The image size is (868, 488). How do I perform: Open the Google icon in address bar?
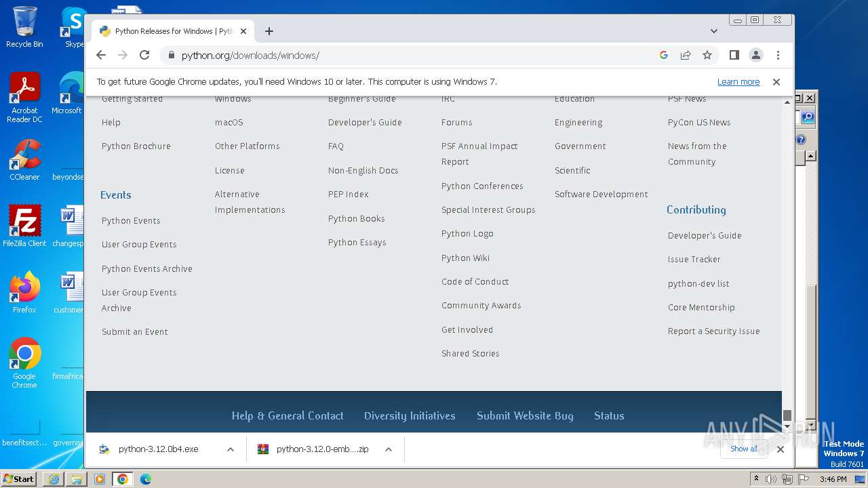point(664,55)
